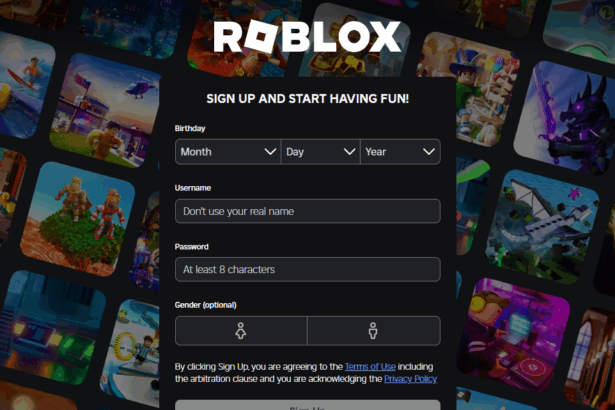Click the green island characters thumbnail
Viewport: 615px width, 410px height.
pos(78,219)
